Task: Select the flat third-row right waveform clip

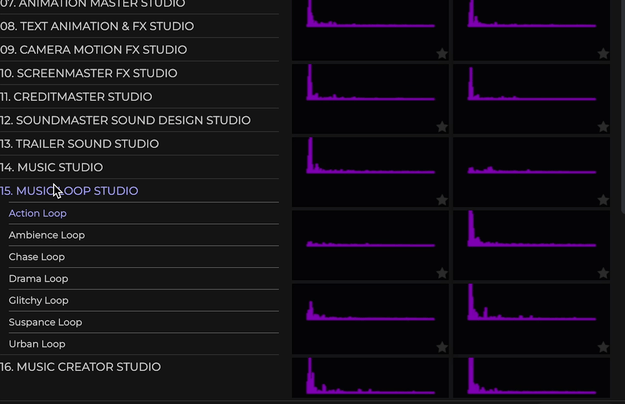Action: (x=531, y=172)
